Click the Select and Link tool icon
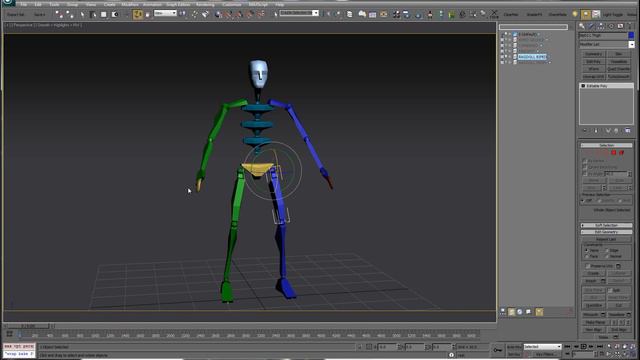This screenshot has width=640, height=360. point(60,14)
